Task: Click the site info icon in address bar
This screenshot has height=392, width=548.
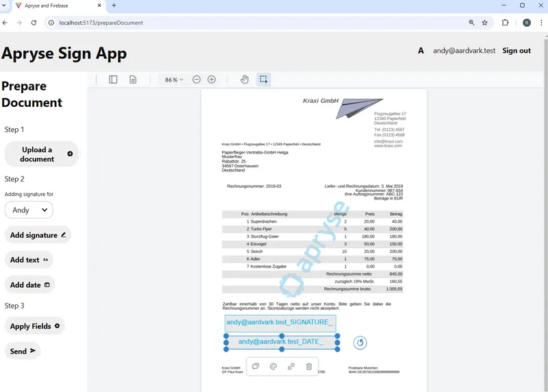Action: pos(51,23)
